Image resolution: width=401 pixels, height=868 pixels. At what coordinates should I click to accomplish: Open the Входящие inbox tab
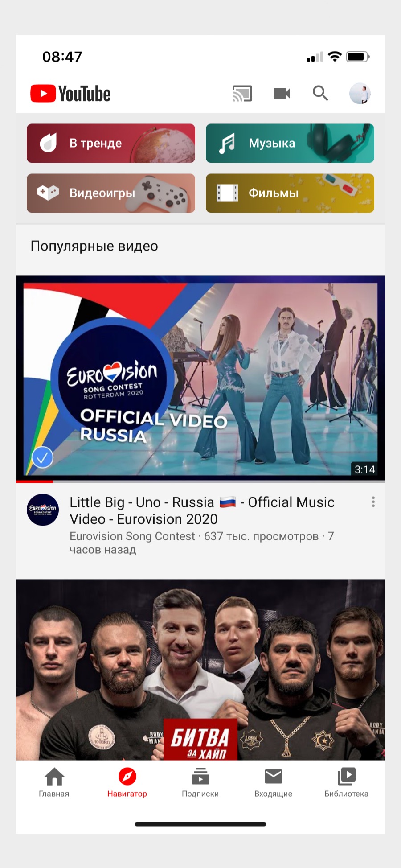[x=273, y=783]
